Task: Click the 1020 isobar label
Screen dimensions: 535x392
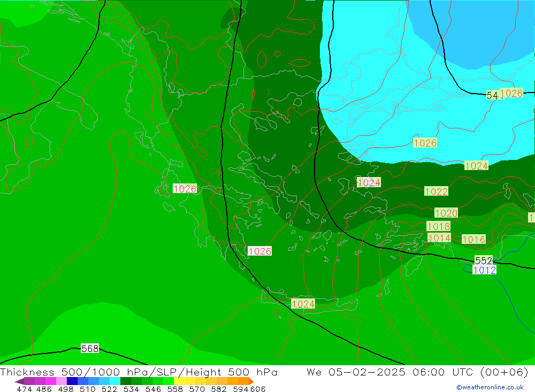Action: pos(446,213)
